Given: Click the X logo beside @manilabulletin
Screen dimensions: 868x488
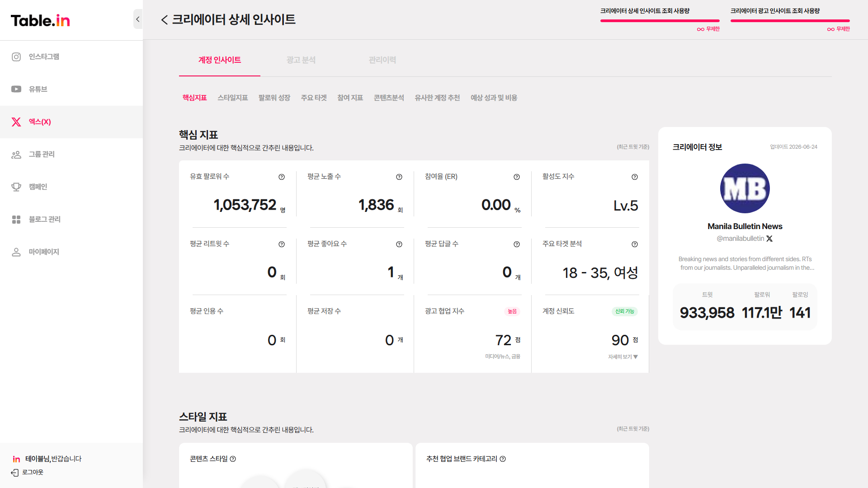Looking at the screenshot, I should pyautogui.click(x=769, y=239).
